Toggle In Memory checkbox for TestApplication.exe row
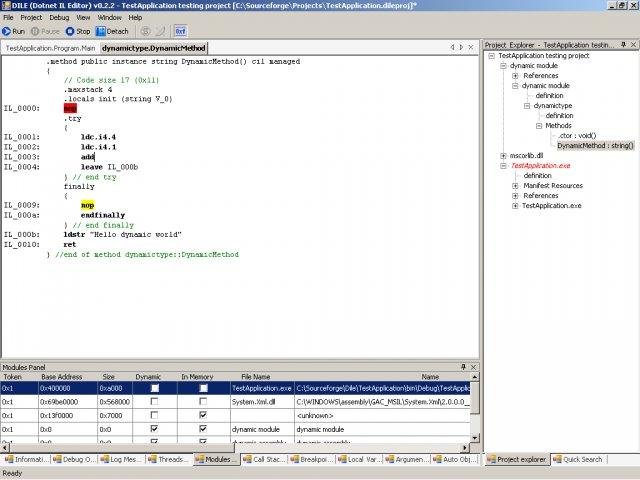Image resolution: width=640 pixels, height=480 pixels. coord(203,387)
